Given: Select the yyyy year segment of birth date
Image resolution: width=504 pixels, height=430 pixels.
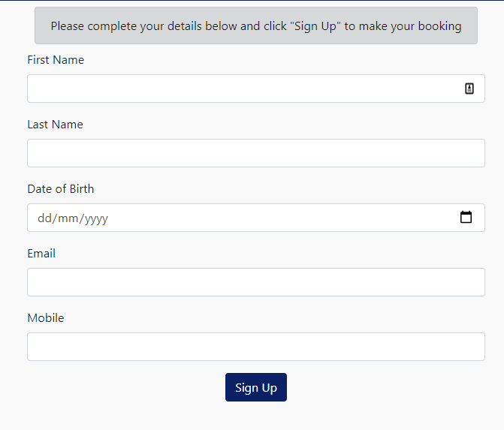Looking at the screenshot, I should click(96, 218).
